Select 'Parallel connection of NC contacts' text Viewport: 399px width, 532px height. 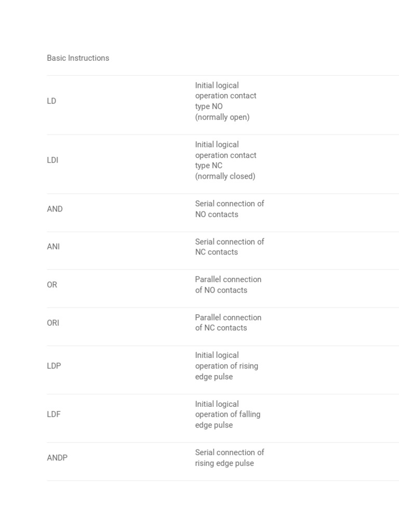(228, 323)
